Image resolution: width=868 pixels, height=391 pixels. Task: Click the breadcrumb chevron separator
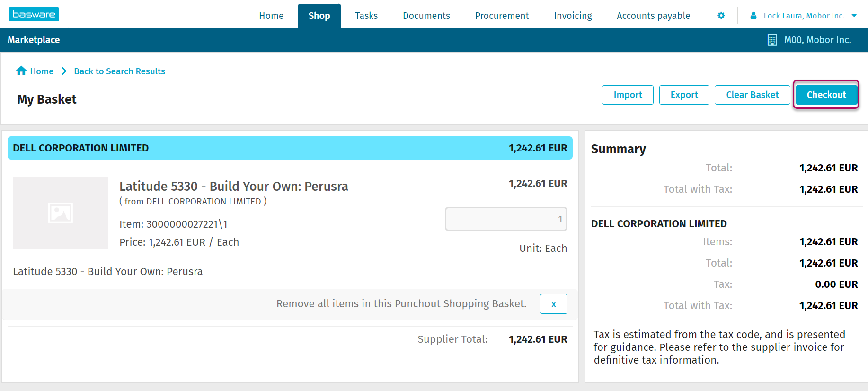[x=64, y=71]
